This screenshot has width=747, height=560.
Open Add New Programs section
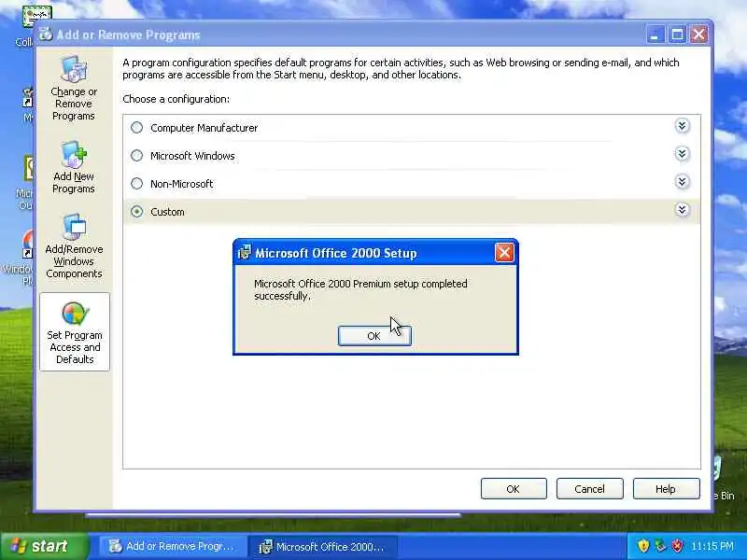[x=74, y=168]
